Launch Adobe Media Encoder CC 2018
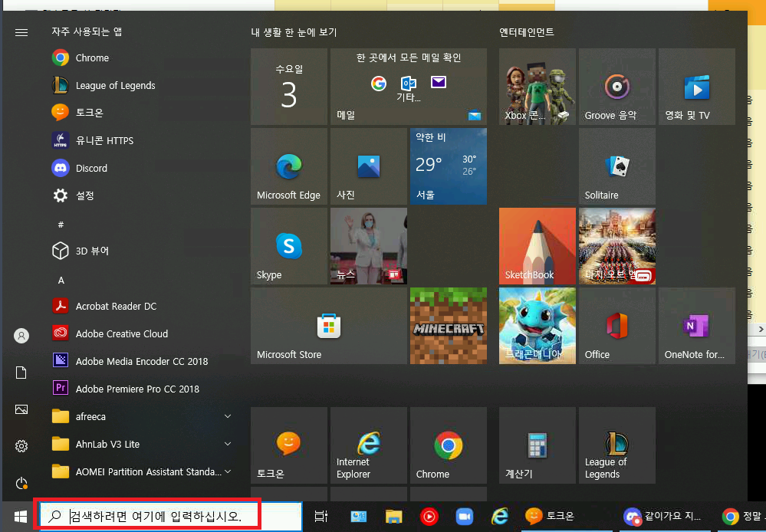The height and width of the screenshot is (532, 766). click(x=142, y=362)
